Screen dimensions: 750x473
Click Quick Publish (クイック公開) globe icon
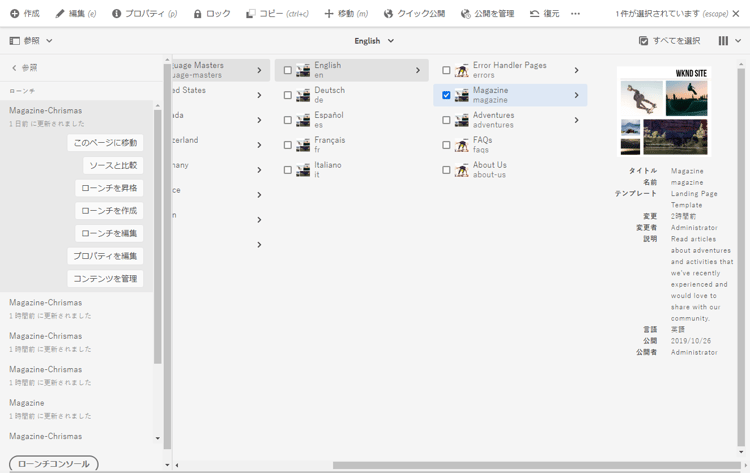point(388,14)
